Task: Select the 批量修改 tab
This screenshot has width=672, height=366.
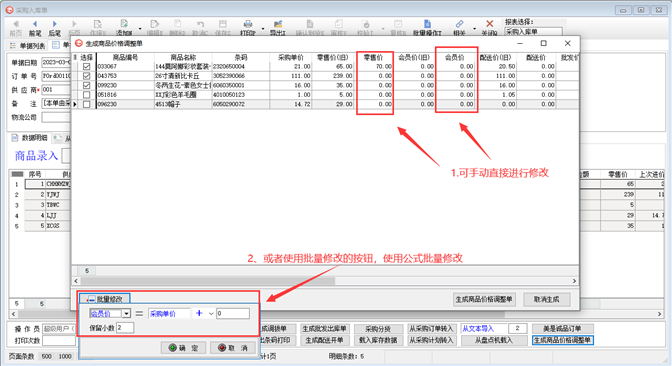Action: coord(105,299)
